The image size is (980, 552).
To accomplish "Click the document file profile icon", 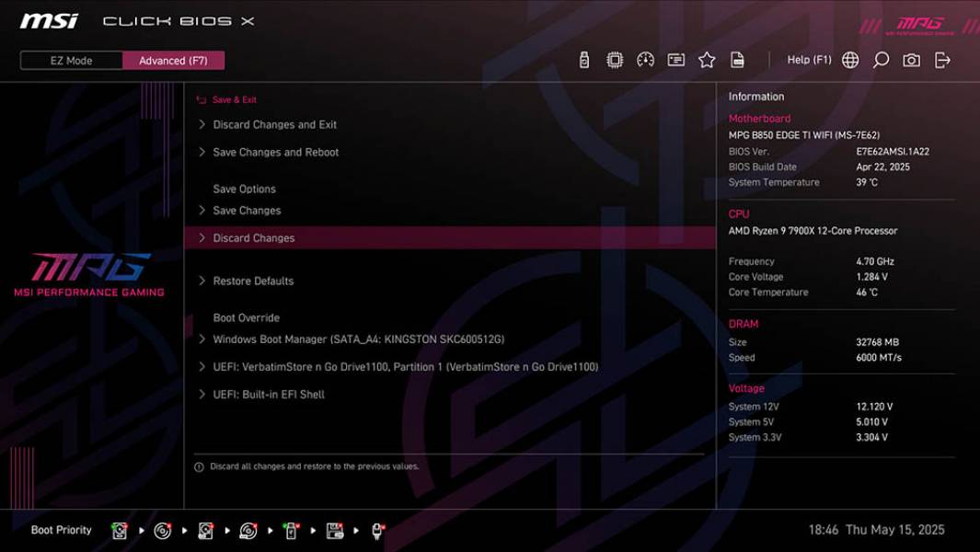I will tap(737, 60).
